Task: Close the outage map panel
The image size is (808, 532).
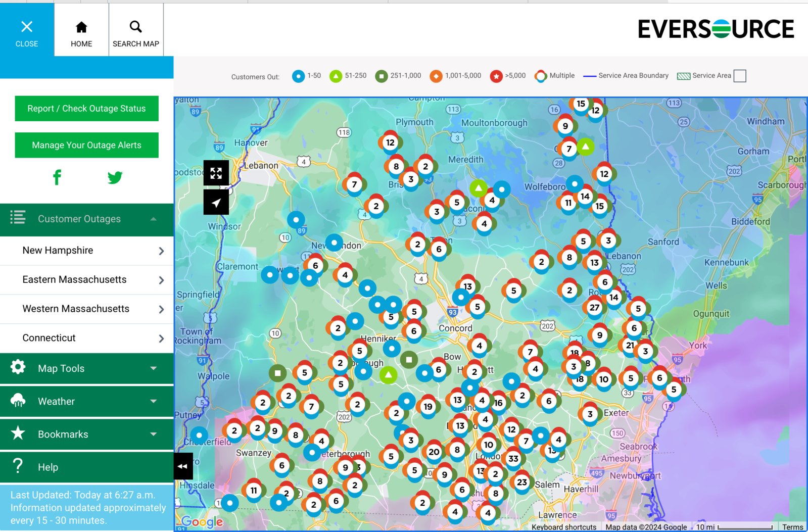Action: pos(27,30)
